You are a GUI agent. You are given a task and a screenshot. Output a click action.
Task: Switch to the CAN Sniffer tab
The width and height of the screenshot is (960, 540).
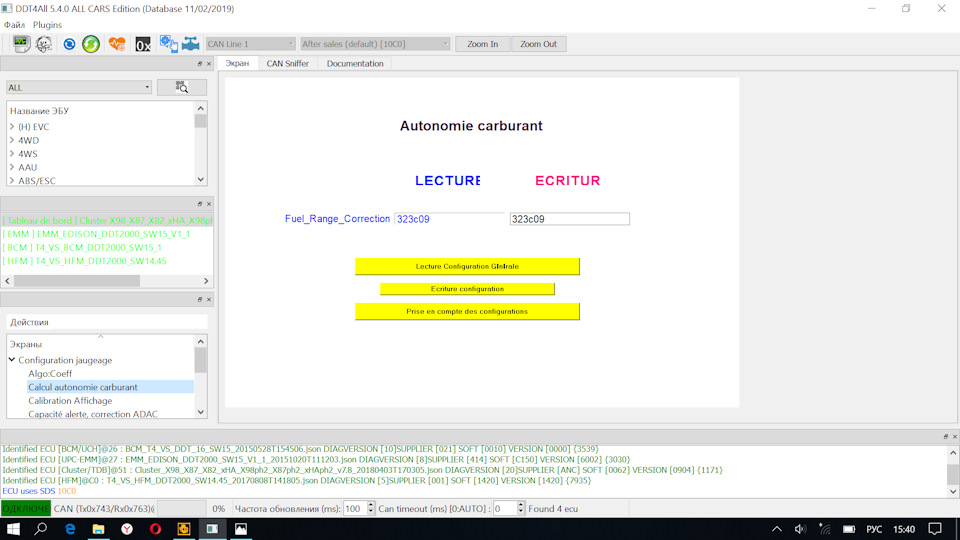(287, 64)
